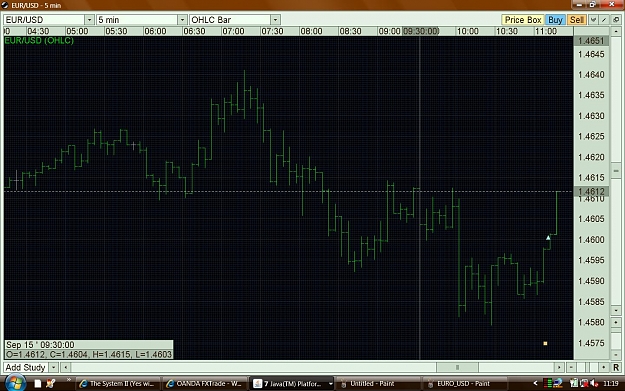Image resolution: width=625 pixels, height=391 pixels.
Task: Click the 11:00 time axis label
Action: pyautogui.click(x=546, y=31)
